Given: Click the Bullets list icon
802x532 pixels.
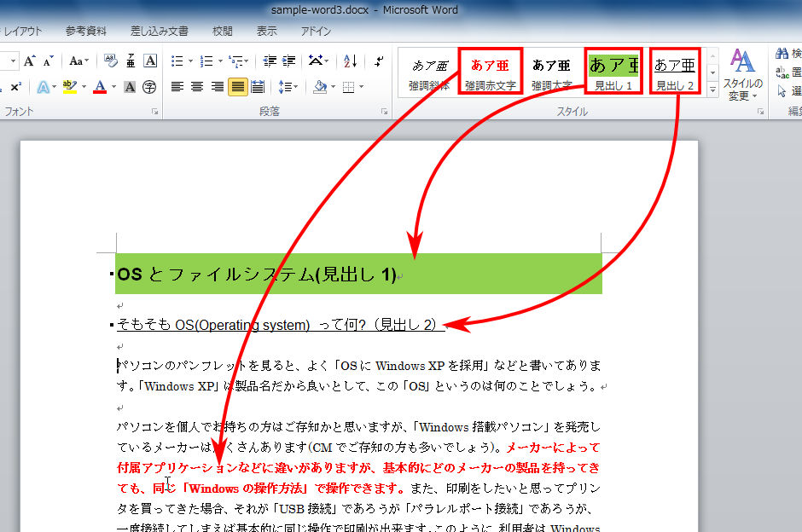Looking at the screenshot, I should (177, 61).
